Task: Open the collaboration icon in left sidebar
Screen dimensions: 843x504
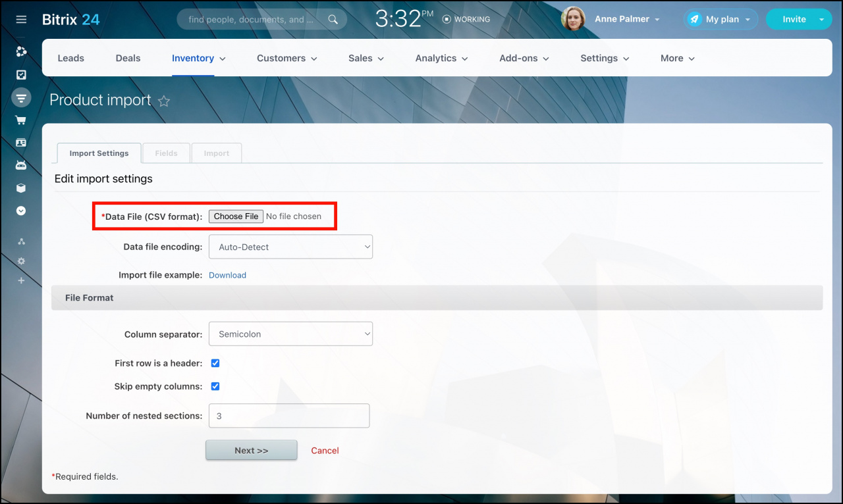Action: point(21,51)
